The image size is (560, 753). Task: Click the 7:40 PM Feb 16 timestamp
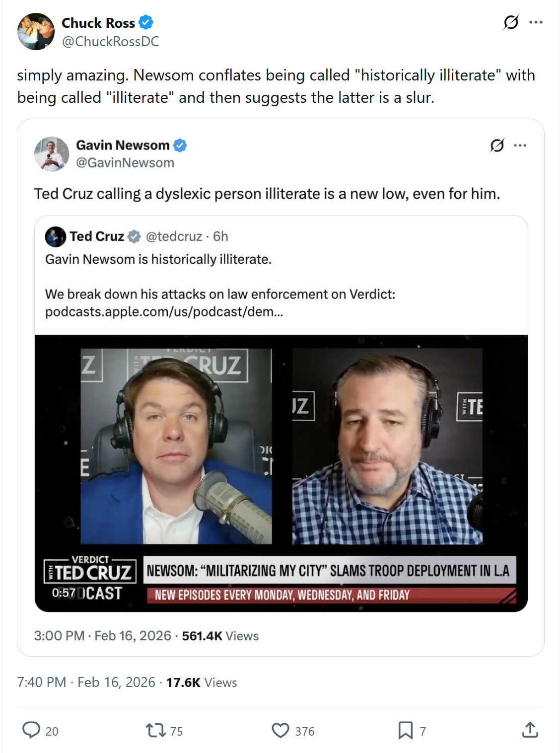(86, 682)
